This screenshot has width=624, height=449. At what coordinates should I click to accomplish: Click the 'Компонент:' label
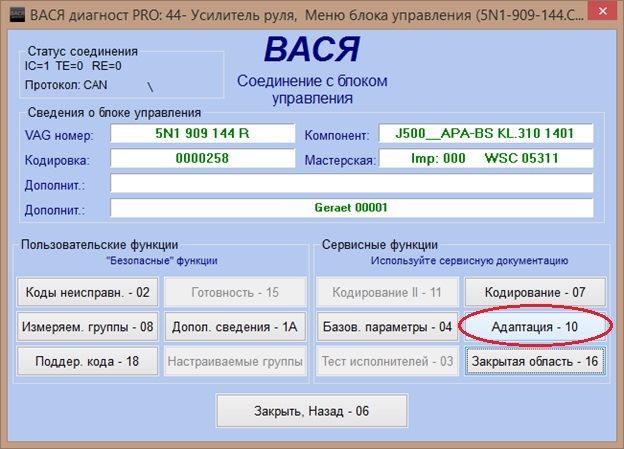point(337,135)
